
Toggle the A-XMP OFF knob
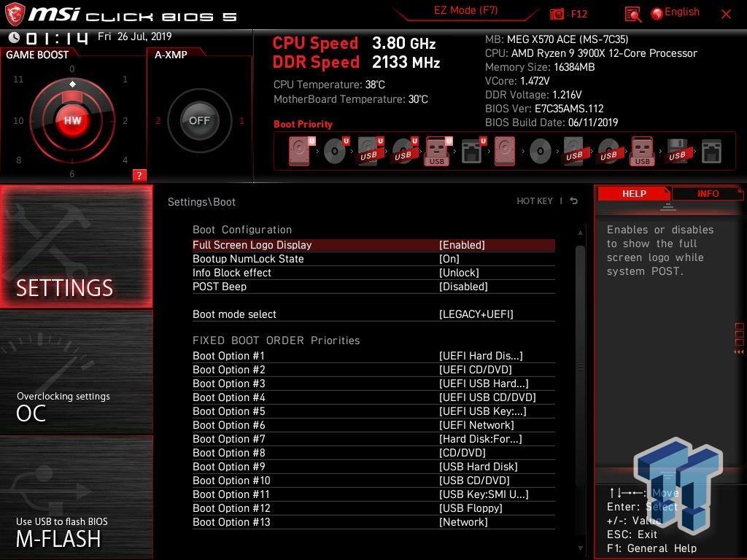point(199,120)
